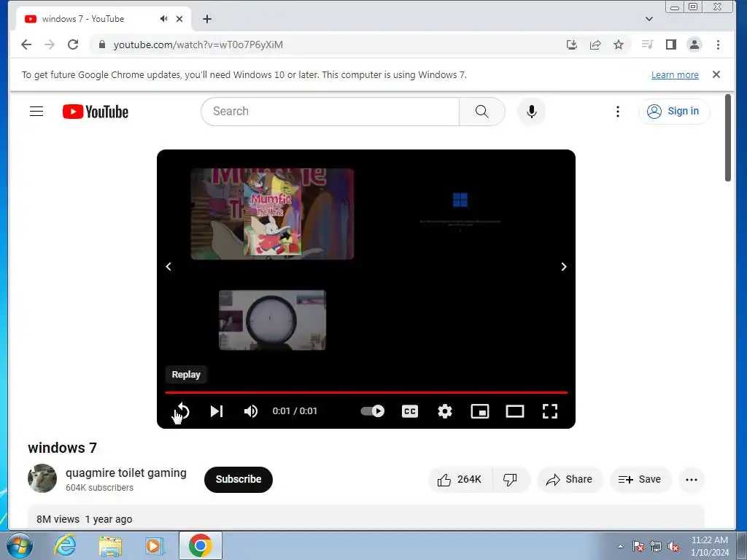Open Windows Media Player from taskbar
The image size is (747, 560).
pyautogui.click(x=155, y=545)
